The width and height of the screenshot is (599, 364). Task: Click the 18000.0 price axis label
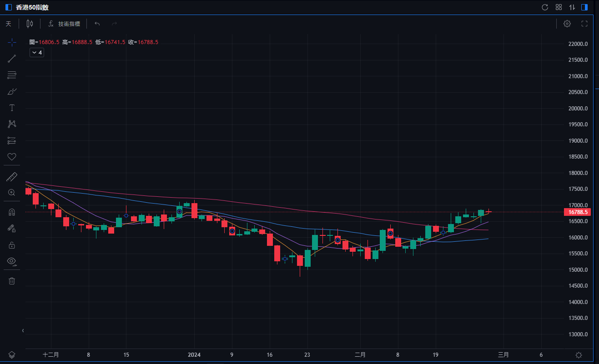click(x=578, y=173)
